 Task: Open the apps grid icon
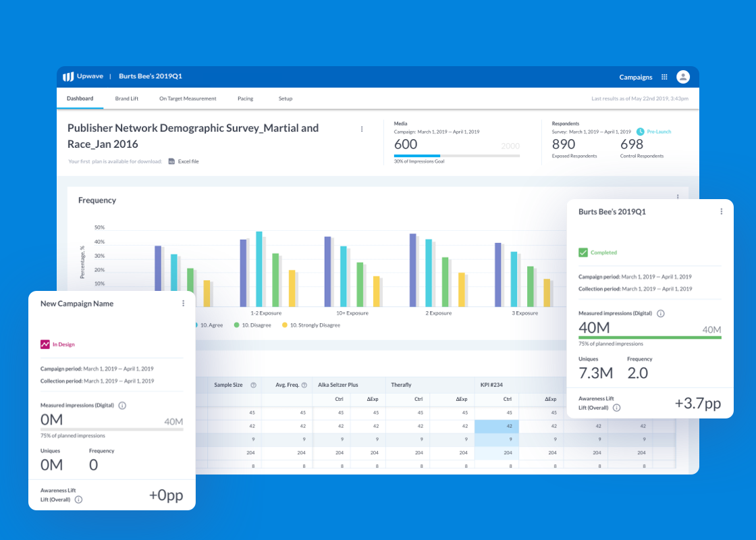tap(664, 77)
